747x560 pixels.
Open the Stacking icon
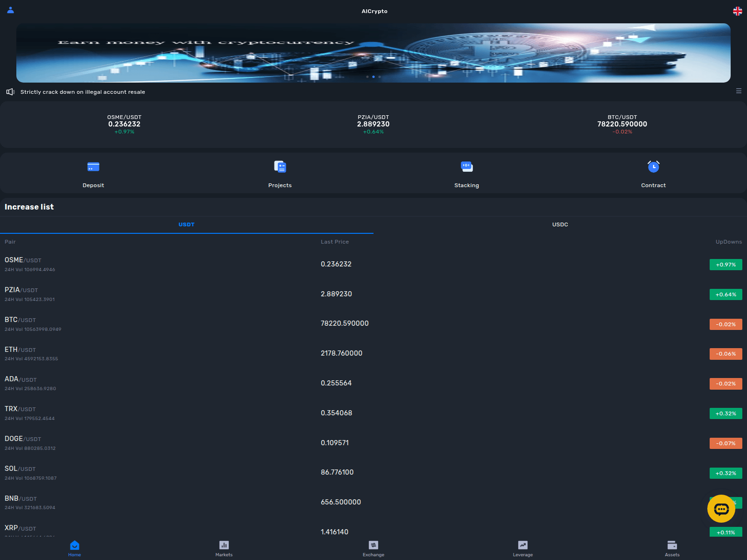point(467,167)
